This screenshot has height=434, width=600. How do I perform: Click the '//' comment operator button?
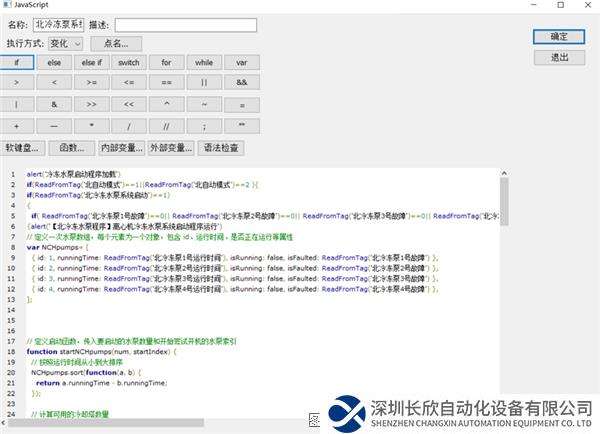coord(167,126)
